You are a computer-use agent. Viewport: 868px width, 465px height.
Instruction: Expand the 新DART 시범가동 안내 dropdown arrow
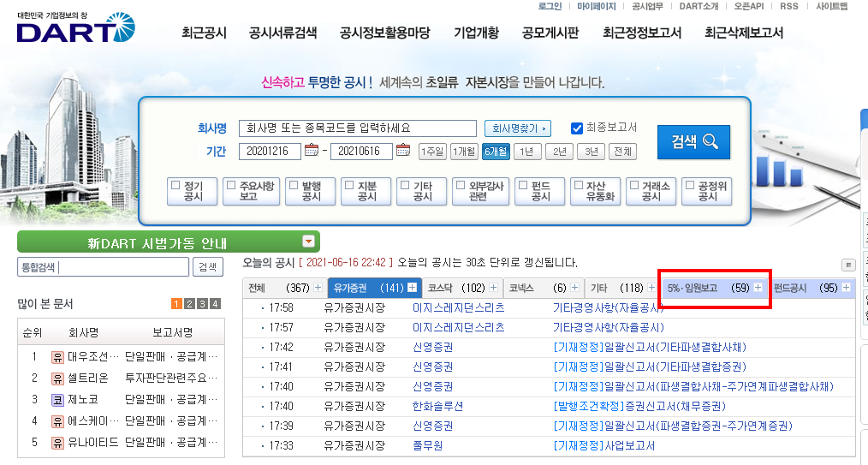[309, 241]
